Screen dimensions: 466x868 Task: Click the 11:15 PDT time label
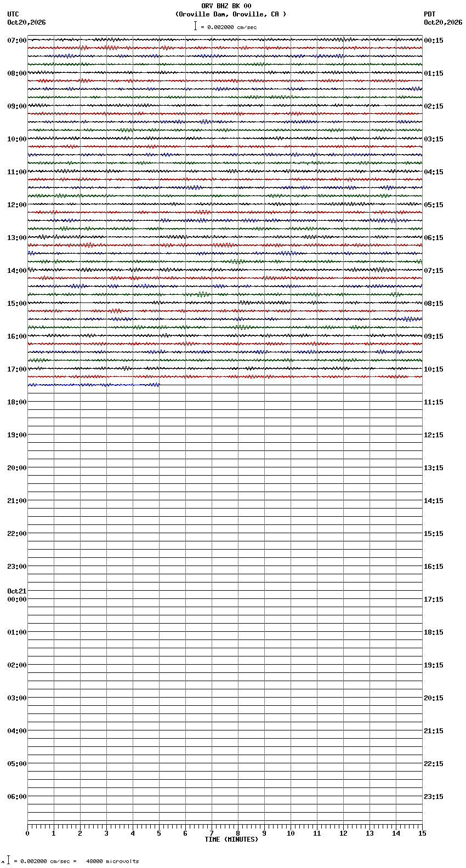(x=434, y=402)
